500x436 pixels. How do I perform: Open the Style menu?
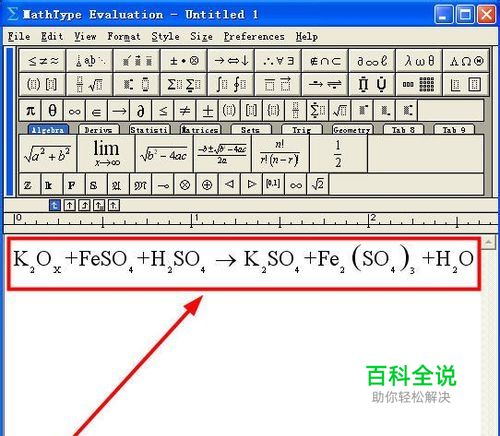coord(165,36)
